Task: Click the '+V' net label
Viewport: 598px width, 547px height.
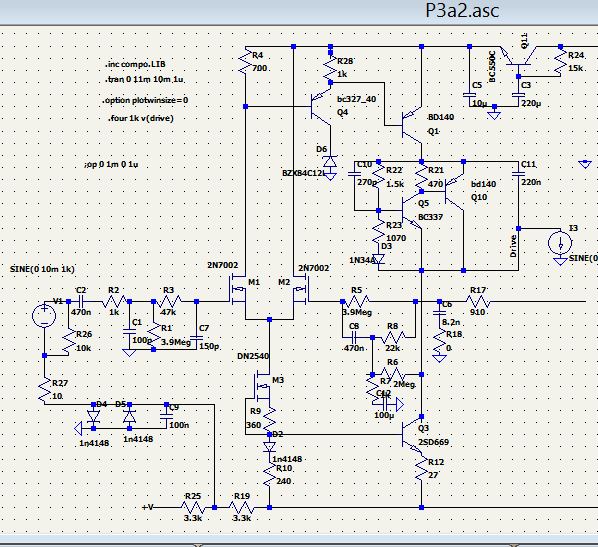Action: click(x=148, y=507)
